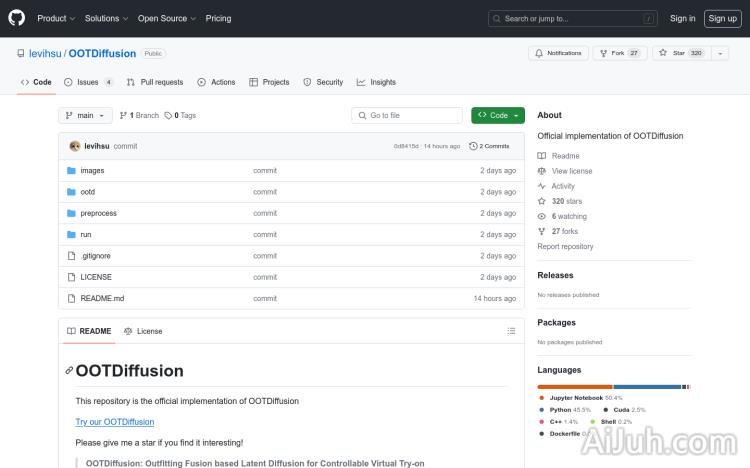Image resolution: width=750 pixels, height=468 pixels.
Task: Click the heading anchor link icon
Action: point(69,371)
